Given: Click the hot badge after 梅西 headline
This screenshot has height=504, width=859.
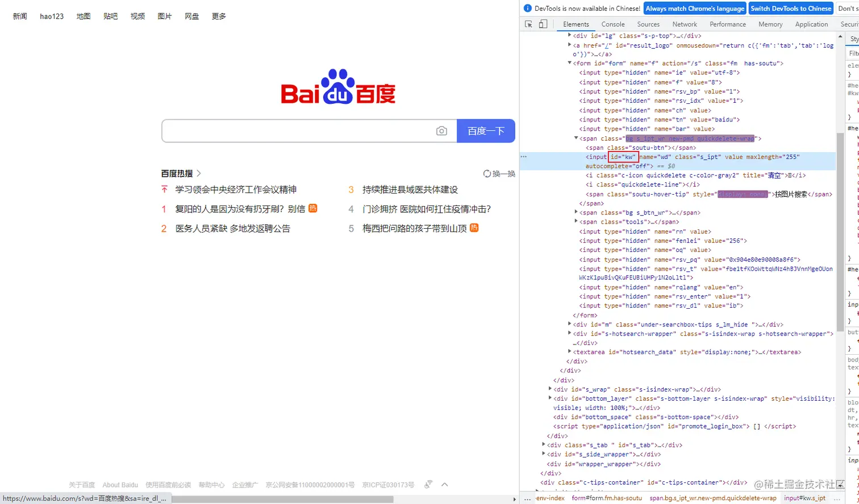Looking at the screenshot, I should pos(474,228).
